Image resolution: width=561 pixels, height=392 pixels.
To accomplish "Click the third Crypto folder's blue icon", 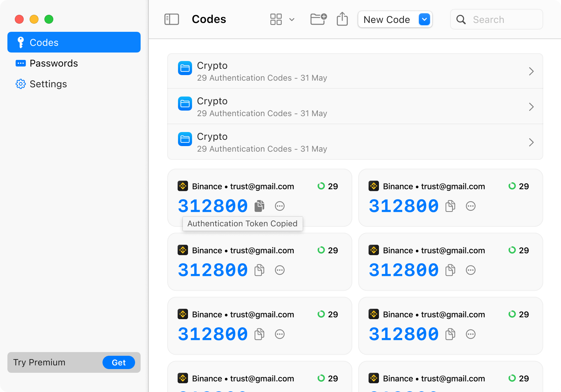I will (x=185, y=139).
